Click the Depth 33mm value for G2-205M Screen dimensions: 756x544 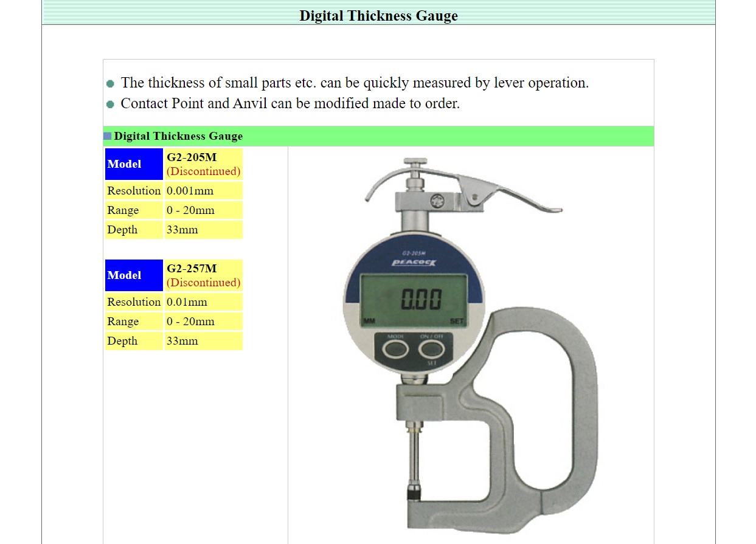182,230
